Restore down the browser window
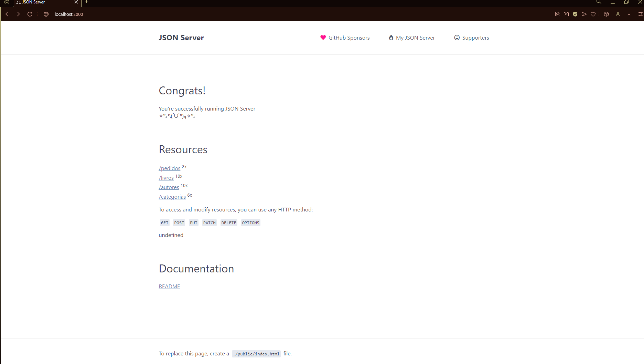644x364 pixels. [626, 2]
